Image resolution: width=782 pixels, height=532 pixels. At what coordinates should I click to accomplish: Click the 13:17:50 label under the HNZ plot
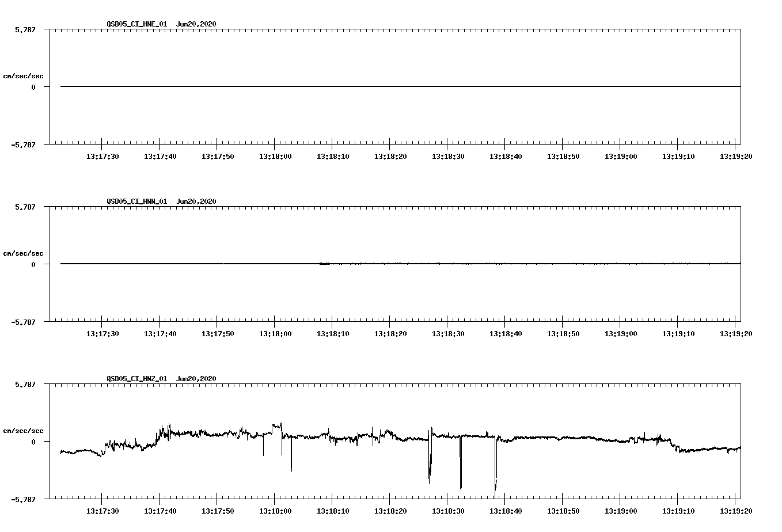[218, 511]
